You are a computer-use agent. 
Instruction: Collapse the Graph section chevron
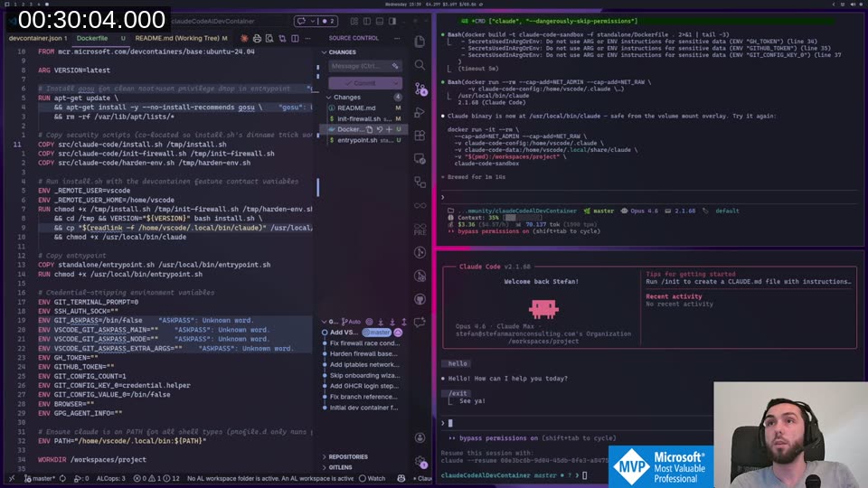tap(325, 322)
